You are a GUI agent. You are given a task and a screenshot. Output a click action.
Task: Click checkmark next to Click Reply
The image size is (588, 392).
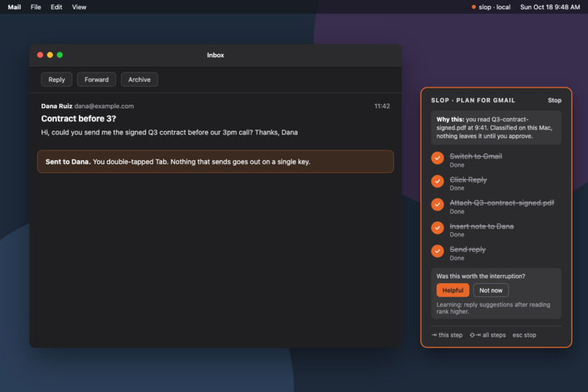pos(437,181)
